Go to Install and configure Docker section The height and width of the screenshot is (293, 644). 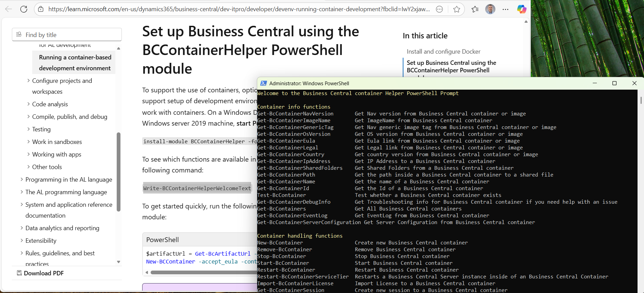coord(443,52)
